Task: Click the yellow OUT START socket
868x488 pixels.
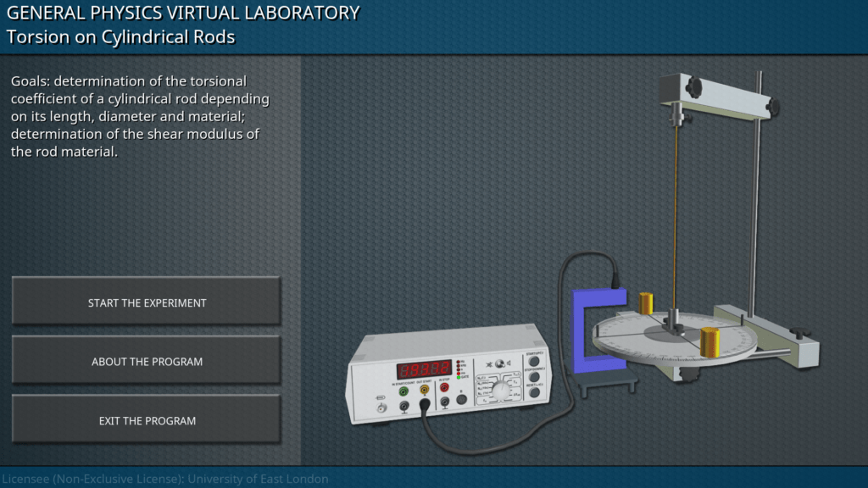Action: [424, 389]
